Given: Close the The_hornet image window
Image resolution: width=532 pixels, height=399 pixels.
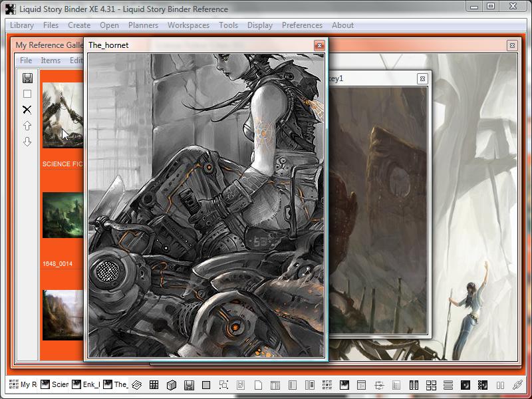Looking at the screenshot, I should pyautogui.click(x=319, y=45).
